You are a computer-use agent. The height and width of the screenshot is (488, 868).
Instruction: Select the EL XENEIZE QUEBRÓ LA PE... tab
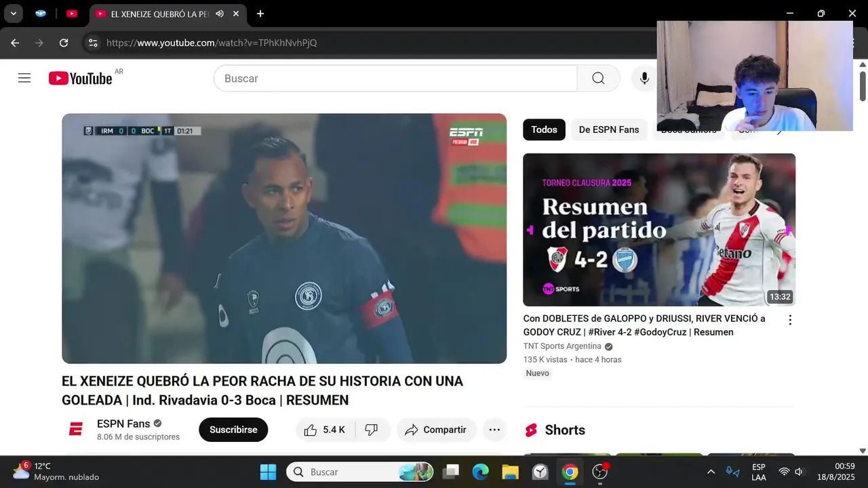(x=159, y=14)
